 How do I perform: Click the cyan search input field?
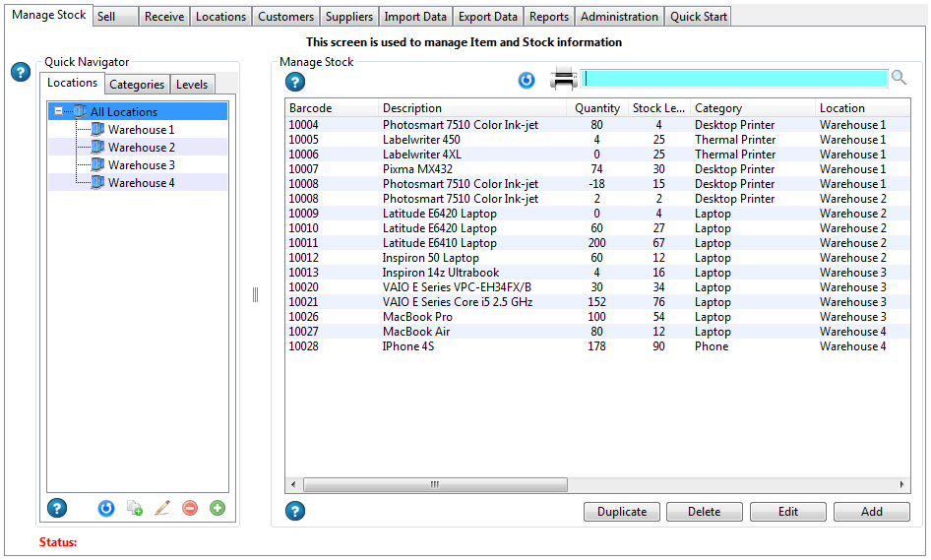point(733,79)
